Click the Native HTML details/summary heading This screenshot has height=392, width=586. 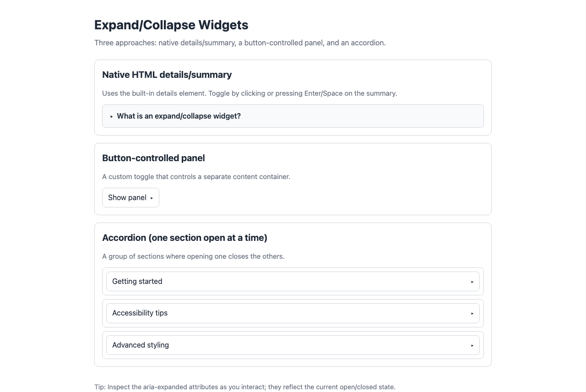pyautogui.click(x=167, y=75)
